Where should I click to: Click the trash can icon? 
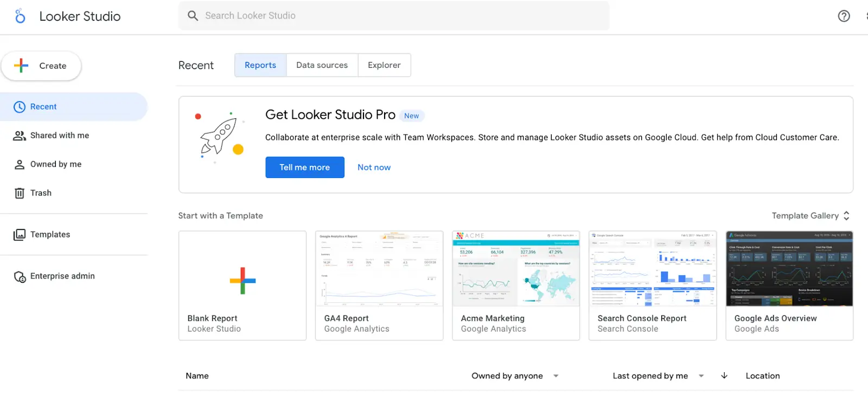click(x=20, y=193)
